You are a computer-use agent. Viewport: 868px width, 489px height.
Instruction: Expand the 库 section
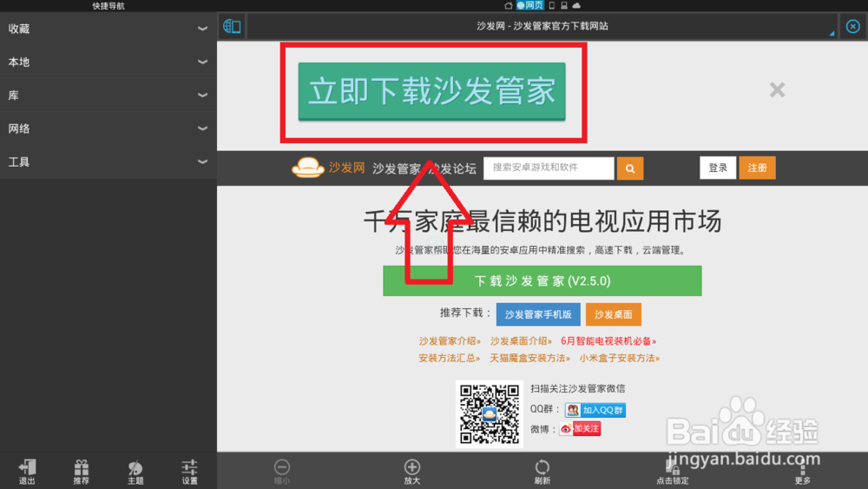pos(108,96)
